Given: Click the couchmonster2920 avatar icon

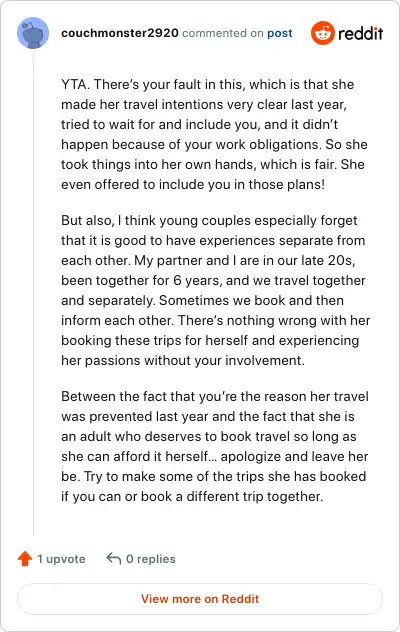Looking at the screenshot, I should pyautogui.click(x=33, y=33).
